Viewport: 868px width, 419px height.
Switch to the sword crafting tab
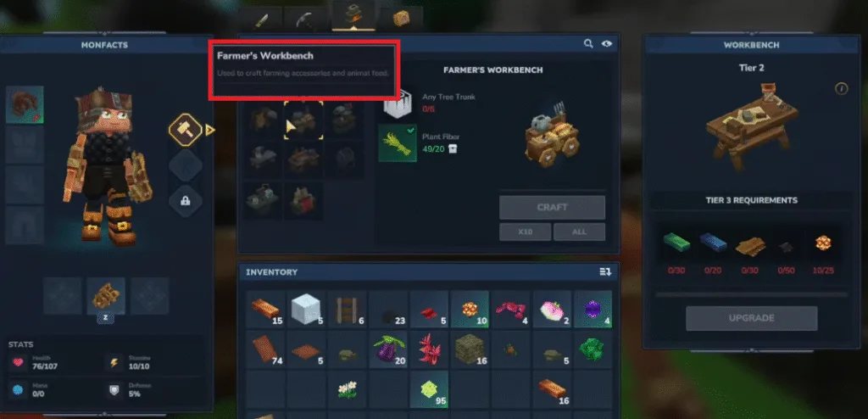[262, 20]
